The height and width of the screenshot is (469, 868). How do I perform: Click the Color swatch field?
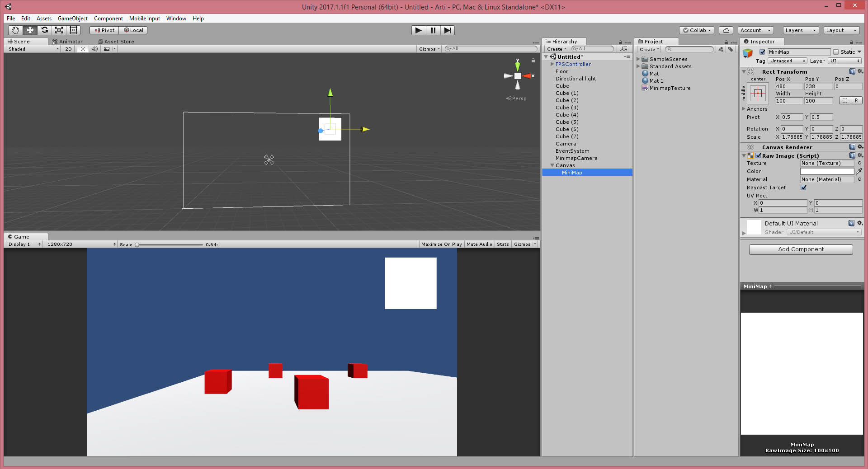coord(827,171)
